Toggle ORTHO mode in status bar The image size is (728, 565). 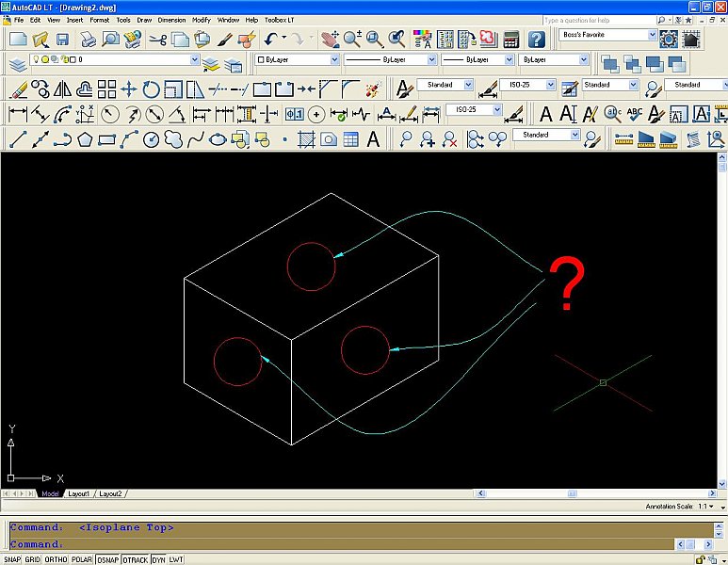click(56, 559)
